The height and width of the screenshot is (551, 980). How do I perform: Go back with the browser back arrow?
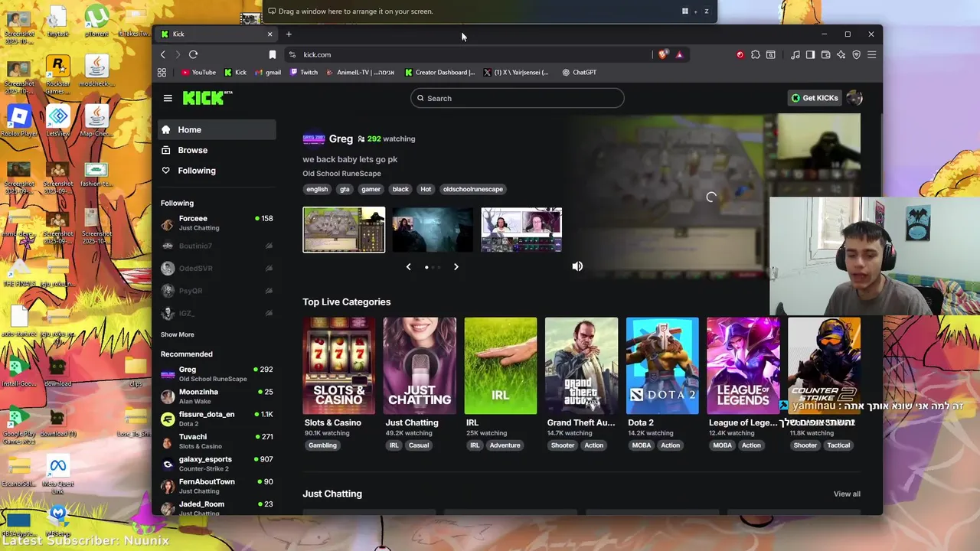[162, 54]
